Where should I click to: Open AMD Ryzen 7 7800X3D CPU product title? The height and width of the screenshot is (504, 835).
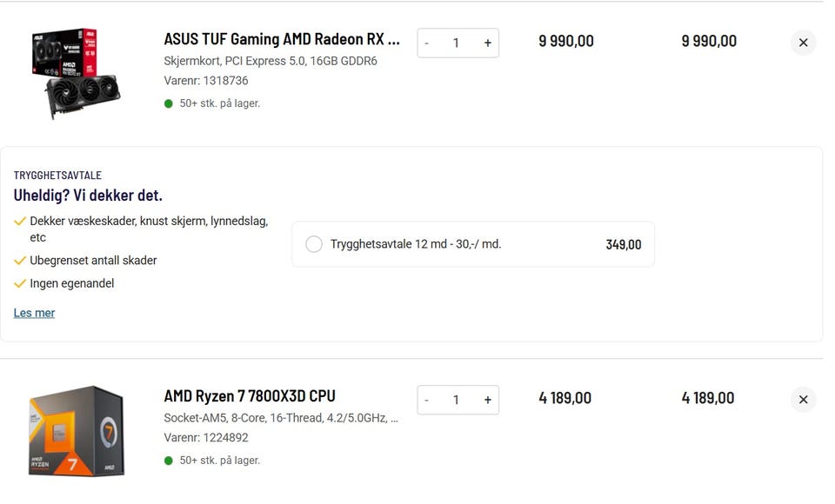pyautogui.click(x=250, y=396)
